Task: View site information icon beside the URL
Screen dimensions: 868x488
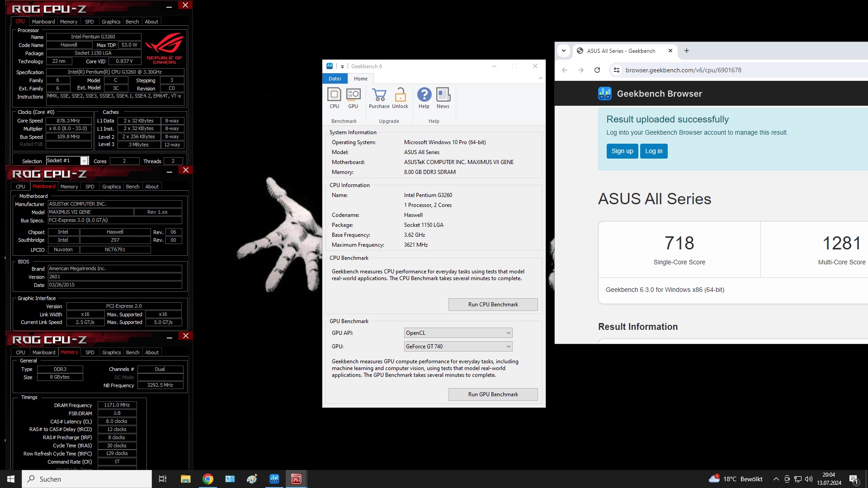Action: pyautogui.click(x=616, y=70)
